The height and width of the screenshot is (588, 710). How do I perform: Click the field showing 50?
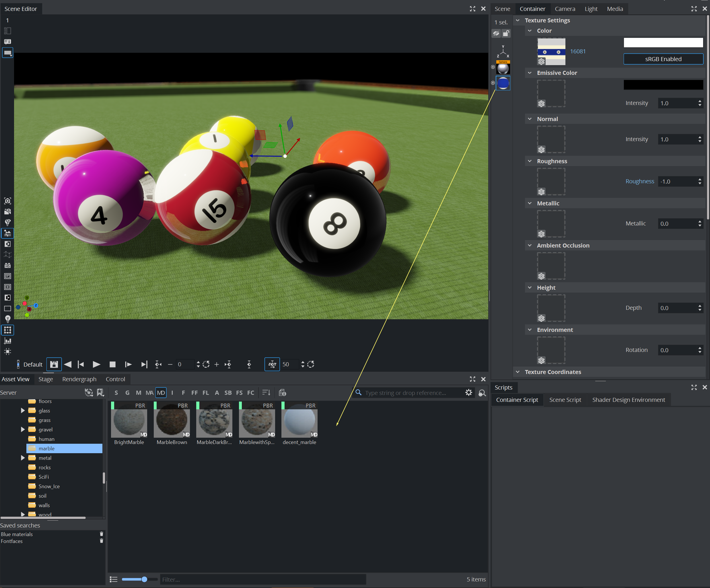tap(290, 364)
